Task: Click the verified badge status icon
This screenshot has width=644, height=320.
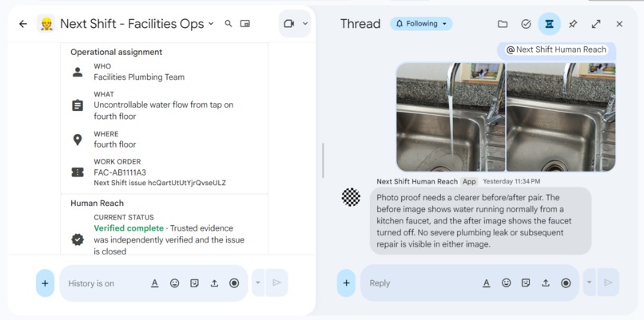Action: coord(78,239)
